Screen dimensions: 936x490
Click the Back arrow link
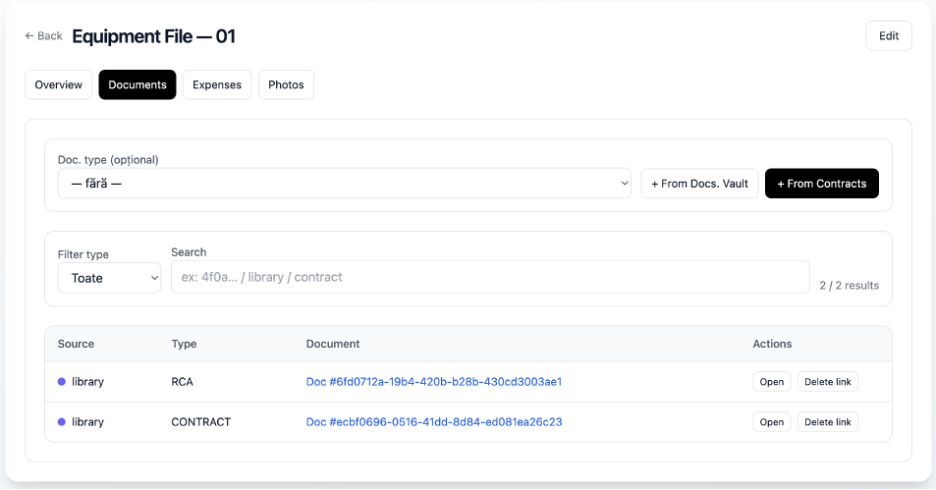(x=43, y=36)
